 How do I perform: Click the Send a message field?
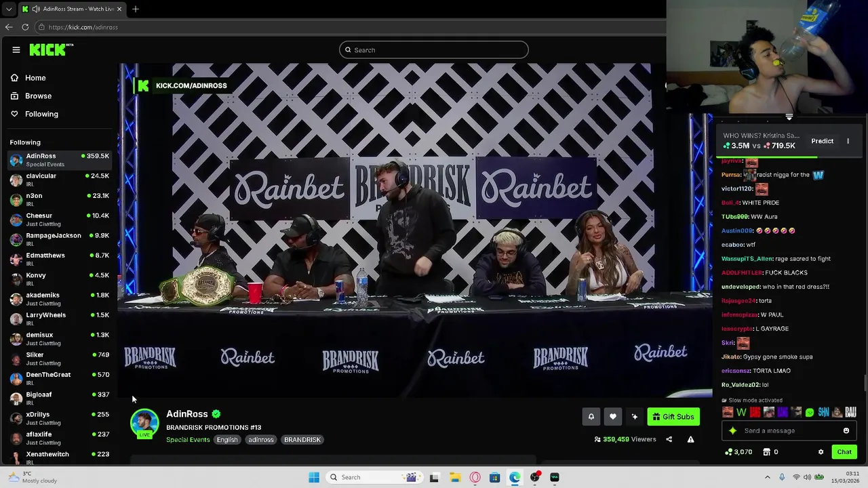789,430
